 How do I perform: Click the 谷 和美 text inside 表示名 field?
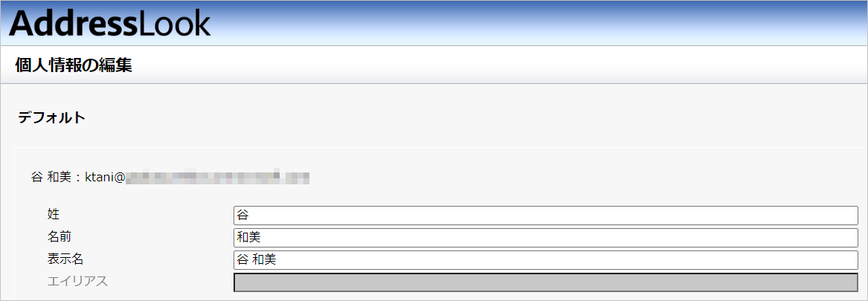click(257, 259)
